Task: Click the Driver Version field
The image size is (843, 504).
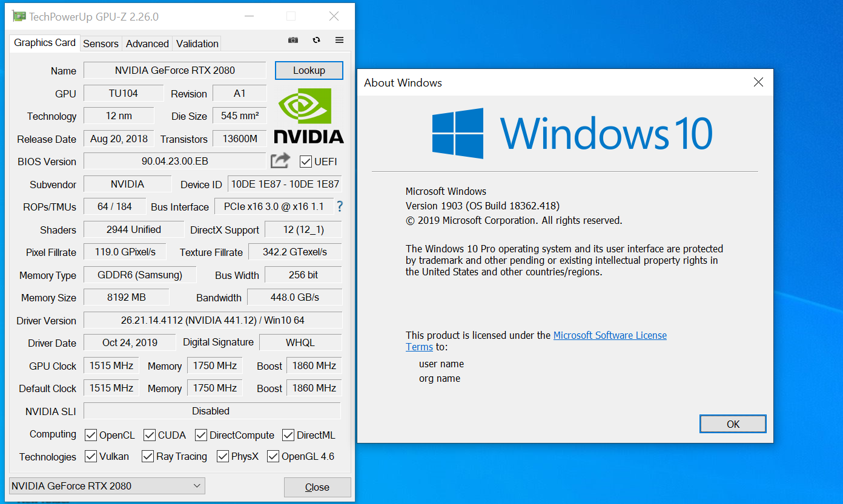Action: pos(213,320)
